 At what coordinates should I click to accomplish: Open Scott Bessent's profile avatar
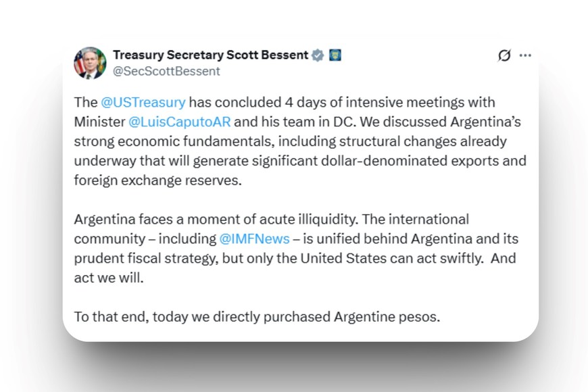click(90, 63)
